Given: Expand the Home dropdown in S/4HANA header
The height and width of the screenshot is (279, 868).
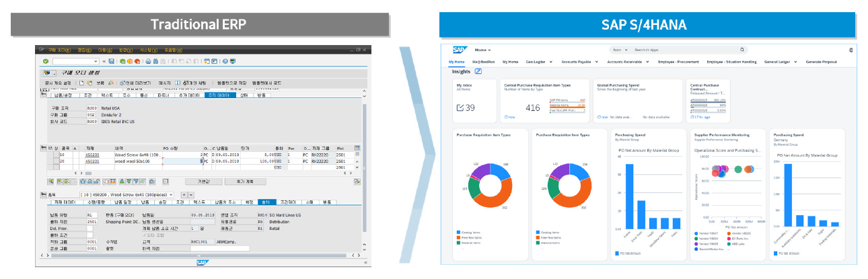Looking at the screenshot, I should [489, 50].
